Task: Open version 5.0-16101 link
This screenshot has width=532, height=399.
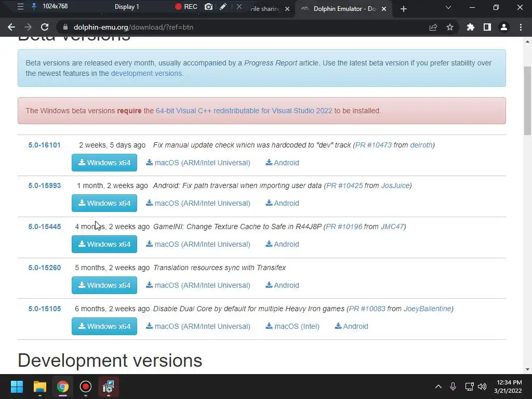Action: pos(45,145)
